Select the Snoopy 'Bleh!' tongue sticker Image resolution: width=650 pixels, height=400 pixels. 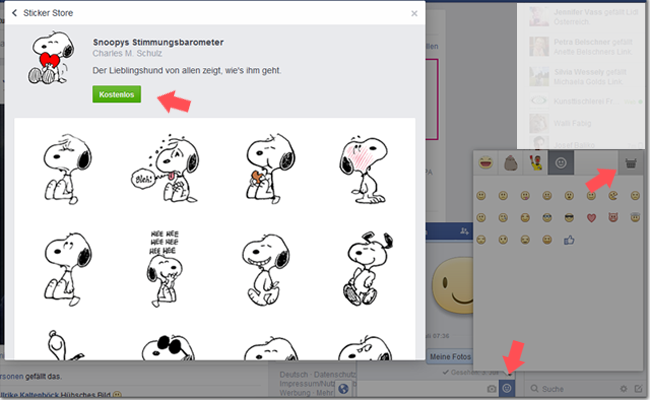point(166,168)
